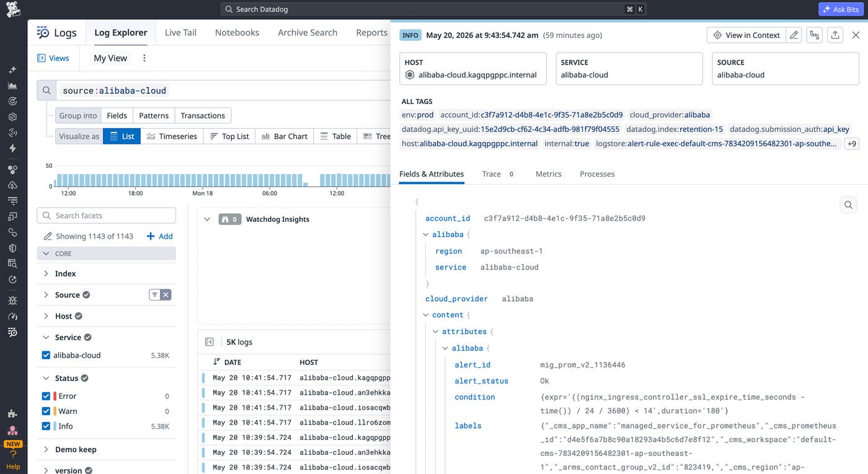Click the sparkle icon in left sidebar

point(12,70)
